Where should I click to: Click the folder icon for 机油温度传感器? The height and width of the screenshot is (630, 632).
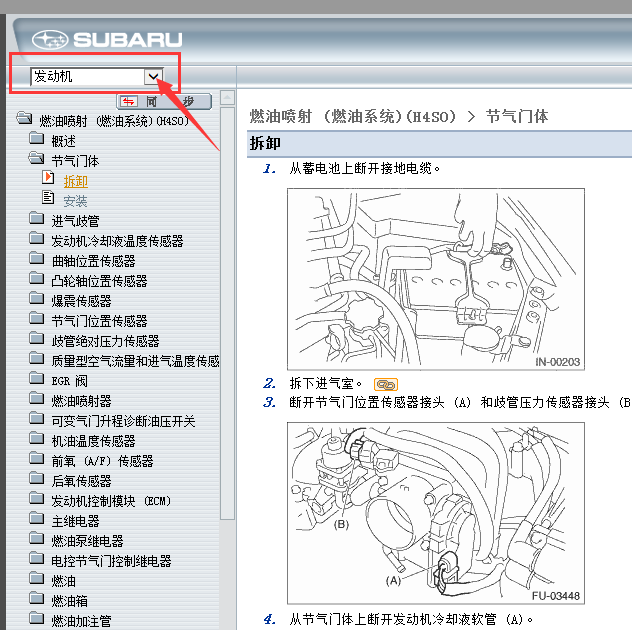click(36, 438)
